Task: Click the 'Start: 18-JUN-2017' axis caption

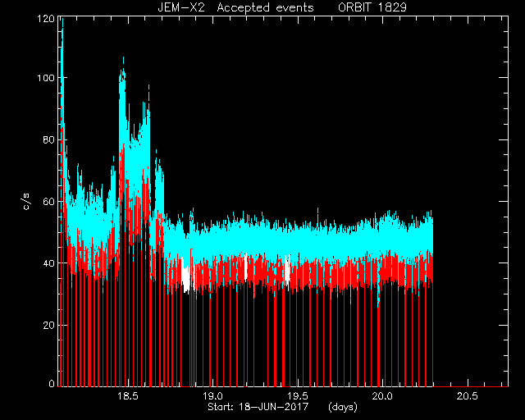Action: (x=258, y=407)
